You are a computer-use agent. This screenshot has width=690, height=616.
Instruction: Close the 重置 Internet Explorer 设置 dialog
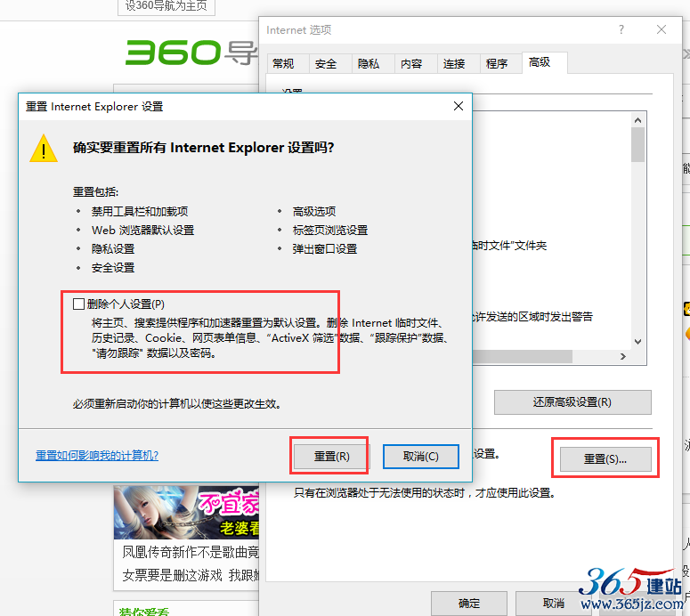[459, 106]
